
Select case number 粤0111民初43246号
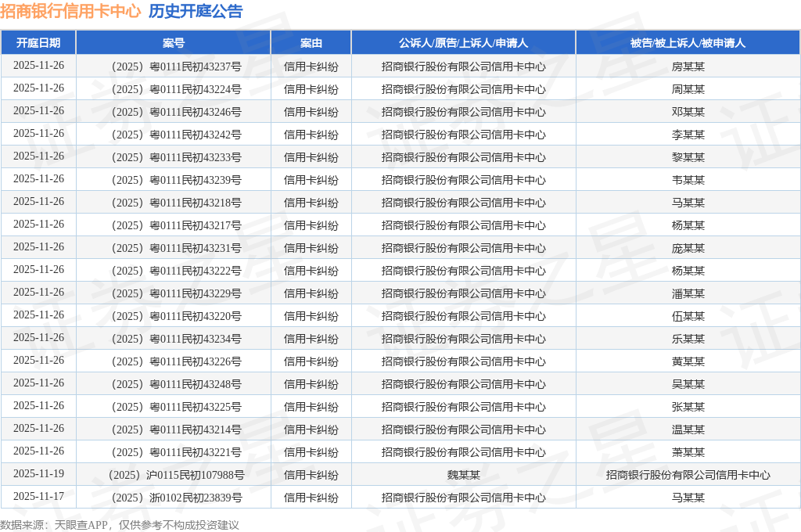point(176,112)
